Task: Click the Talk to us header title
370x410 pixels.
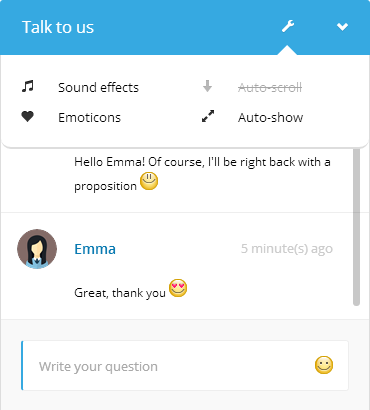Action: click(x=58, y=27)
